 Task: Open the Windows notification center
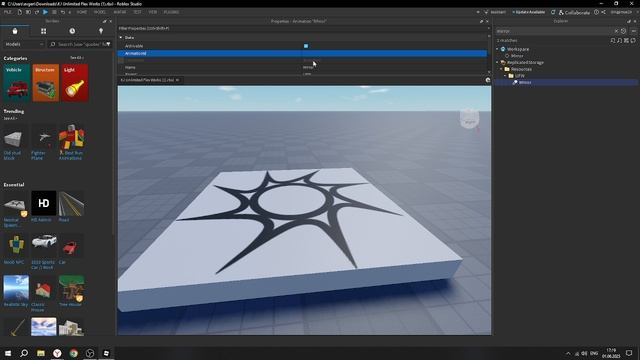tap(629, 353)
